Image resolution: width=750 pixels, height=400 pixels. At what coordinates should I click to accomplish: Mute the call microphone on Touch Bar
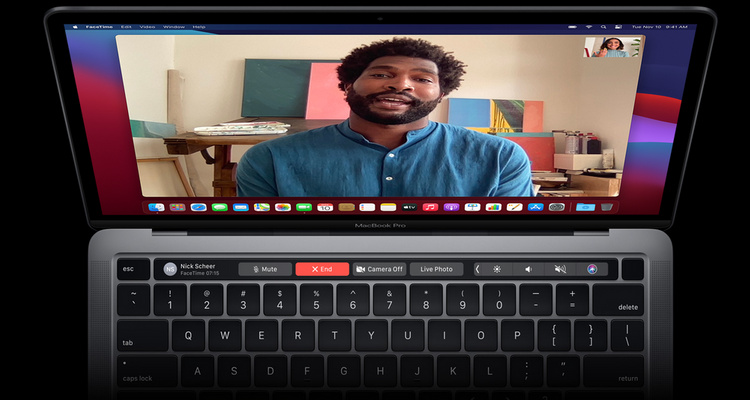[x=265, y=269]
